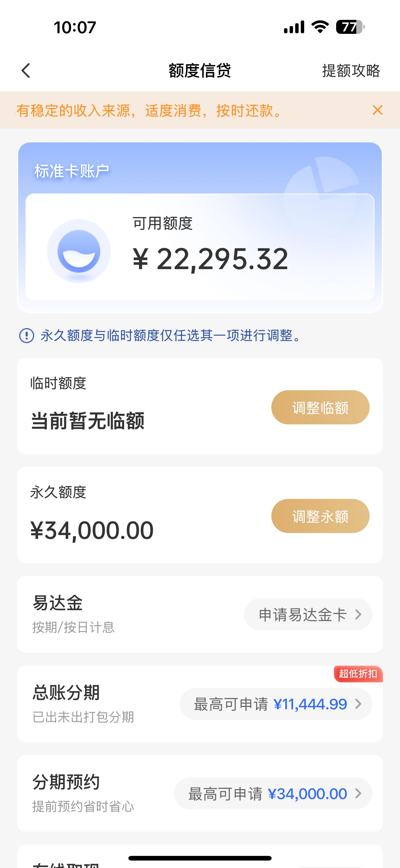Tap the cellular signal bars icon
Image resolution: width=400 pixels, height=868 pixels.
tap(294, 27)
